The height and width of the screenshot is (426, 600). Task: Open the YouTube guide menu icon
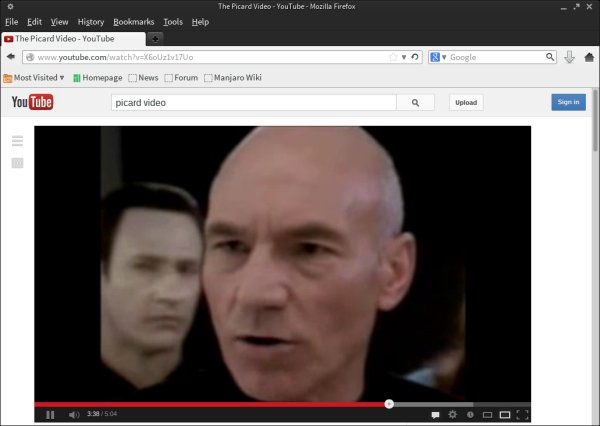17,141
